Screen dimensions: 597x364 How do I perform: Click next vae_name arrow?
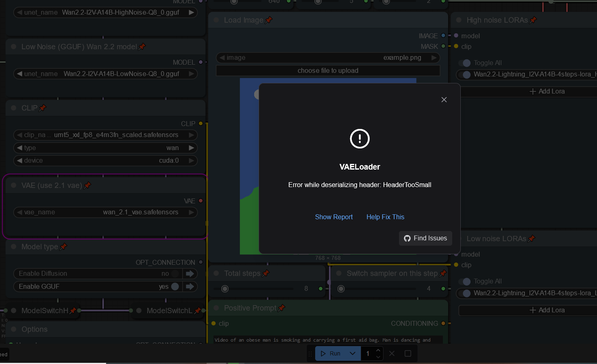coord(191,212)
